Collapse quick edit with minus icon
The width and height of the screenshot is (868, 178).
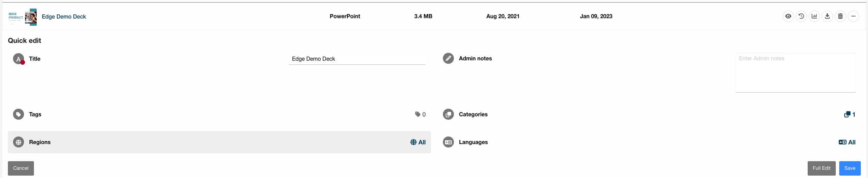tap(853, 16)
